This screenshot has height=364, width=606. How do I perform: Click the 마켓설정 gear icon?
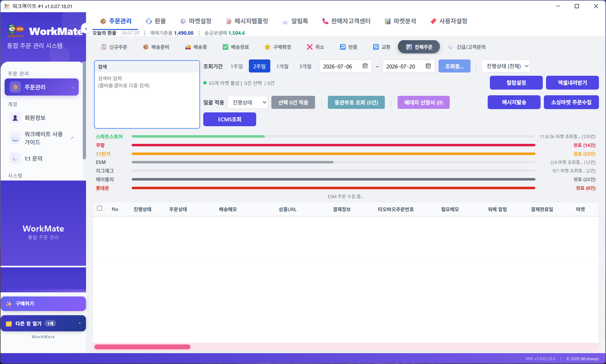(183, 21)
